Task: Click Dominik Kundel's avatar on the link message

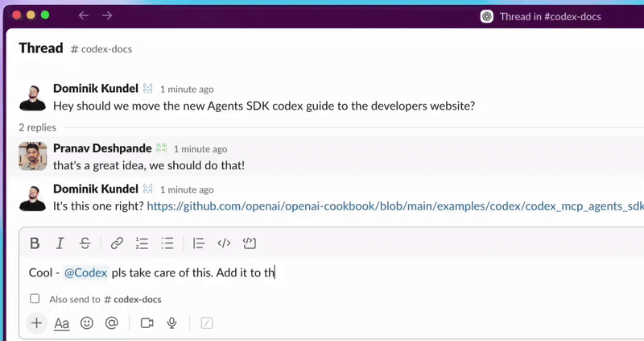Action: [33, 198]
